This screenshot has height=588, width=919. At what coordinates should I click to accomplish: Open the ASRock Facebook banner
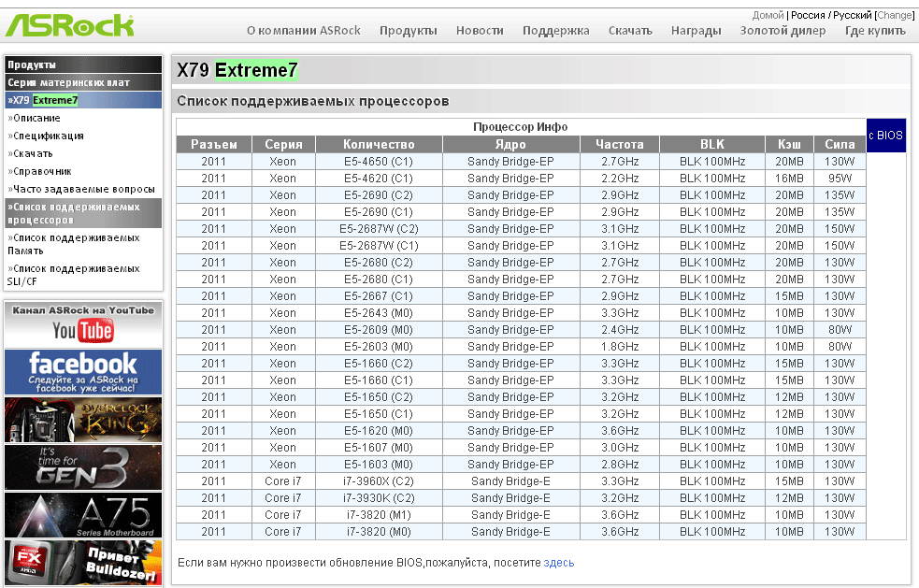pos(83,372)
